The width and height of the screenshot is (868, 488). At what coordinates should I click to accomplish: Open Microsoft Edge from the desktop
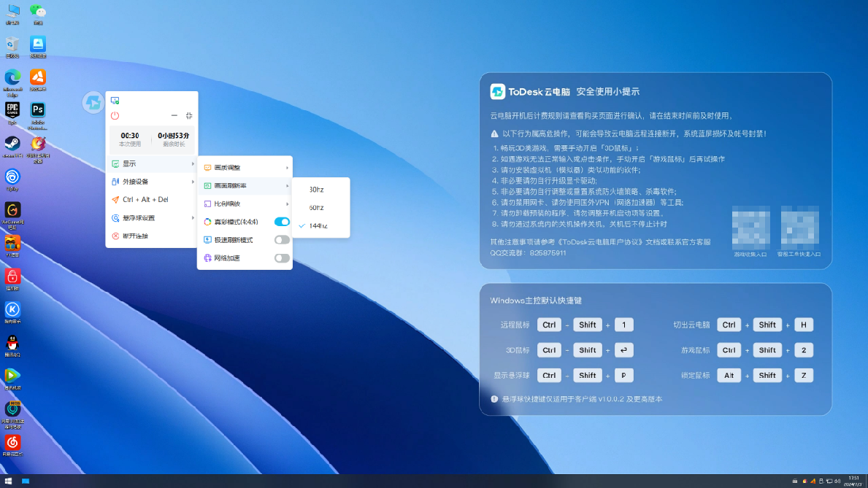click(12, 78)
